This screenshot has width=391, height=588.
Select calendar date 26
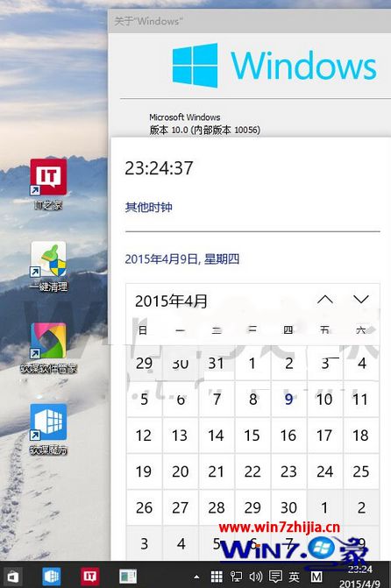(144, 507)
